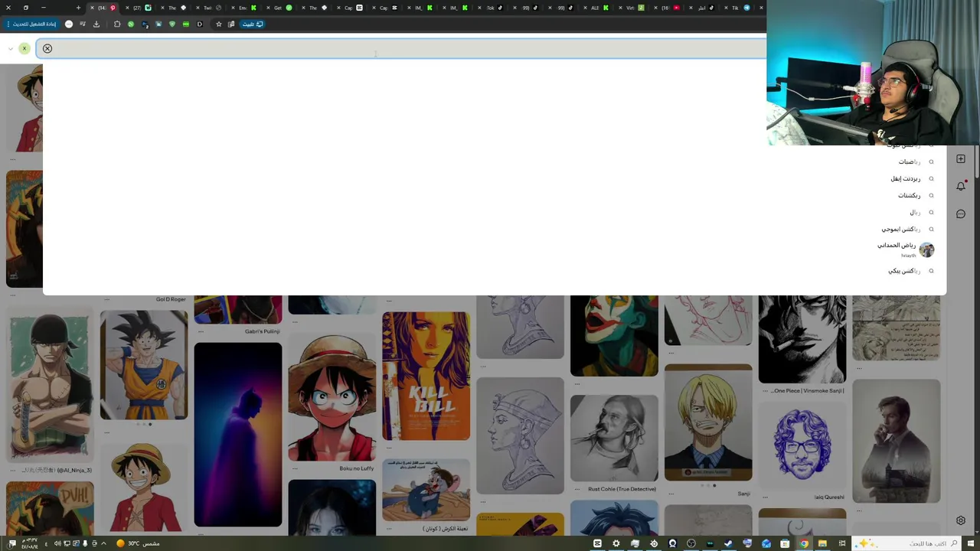Image resolution: width=980 pixels, height=551 pixels.
Task: Open the Boku no Luffy pin
Action: (x=332, y=397)
